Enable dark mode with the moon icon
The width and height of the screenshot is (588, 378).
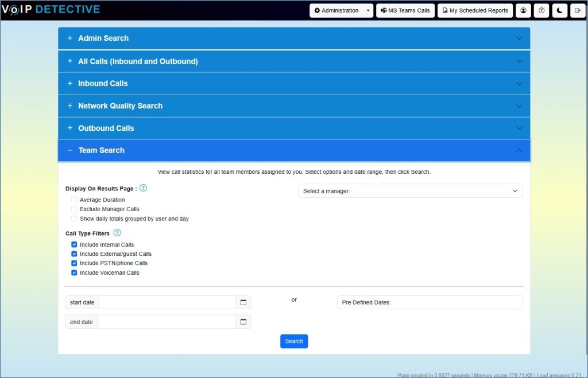coord(559,10)
